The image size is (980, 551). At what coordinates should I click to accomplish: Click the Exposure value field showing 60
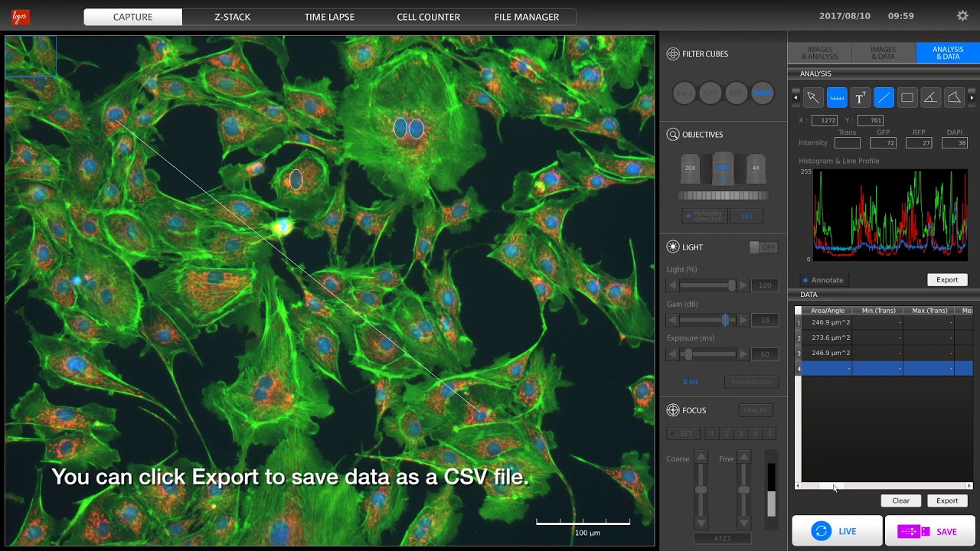[x=765, y=354]
